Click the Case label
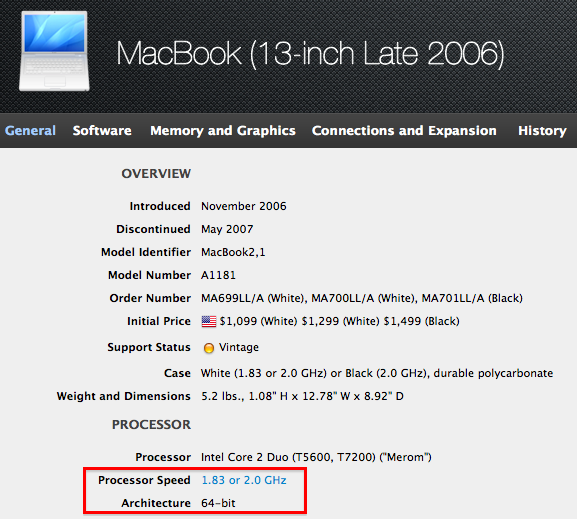Viewport: 577px width, 519px height. pyautogui.click(x=177, y=373)
